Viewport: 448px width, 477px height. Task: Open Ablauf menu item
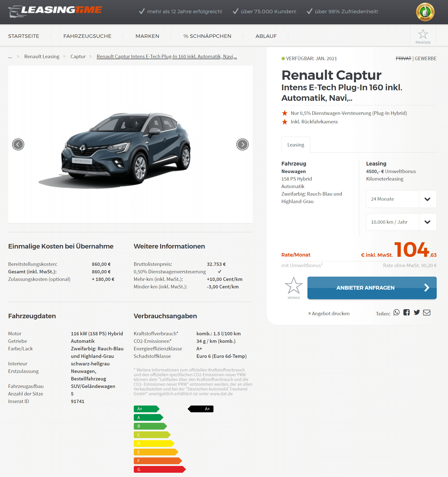[x=266, y=36]
